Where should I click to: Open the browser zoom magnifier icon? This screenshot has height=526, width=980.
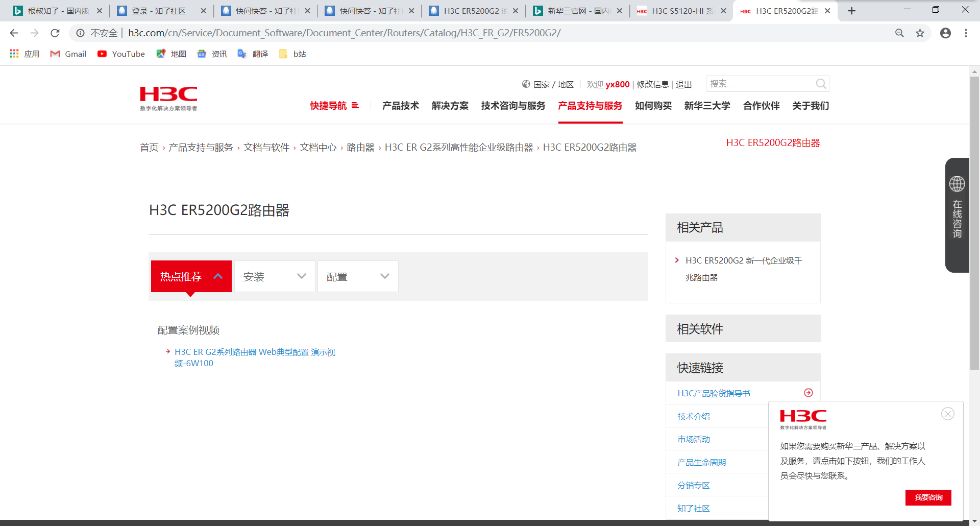tap(899, 33)
